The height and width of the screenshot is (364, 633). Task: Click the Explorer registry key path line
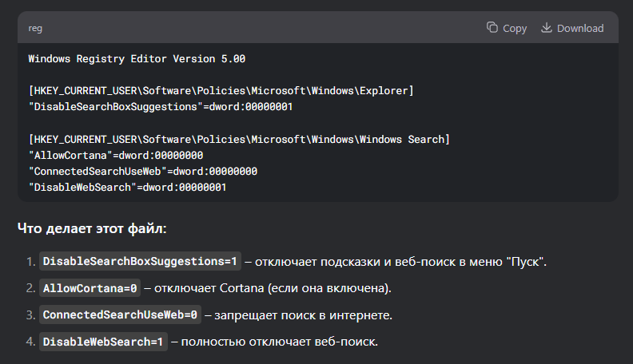221,90
